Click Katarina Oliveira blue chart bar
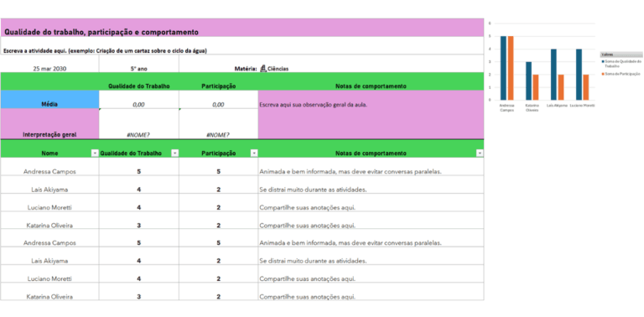 [528, 81]
